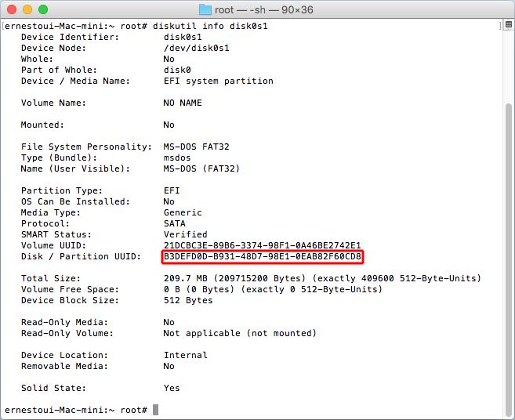Click the 'MS-DOS FAT32' file system value
Viewport: 515px width, 420px height.
197,147
